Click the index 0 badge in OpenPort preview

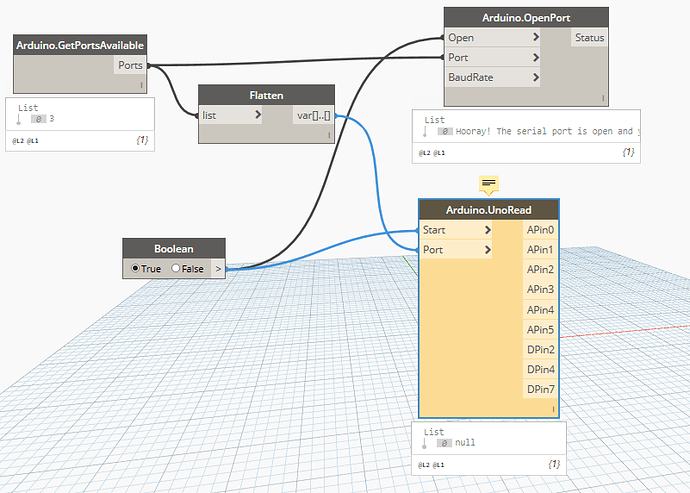445,131
